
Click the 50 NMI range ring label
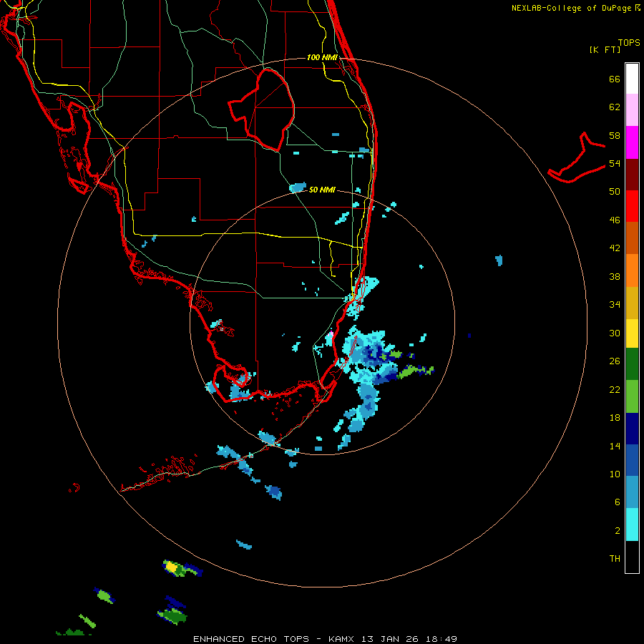[x=322, y=190]
